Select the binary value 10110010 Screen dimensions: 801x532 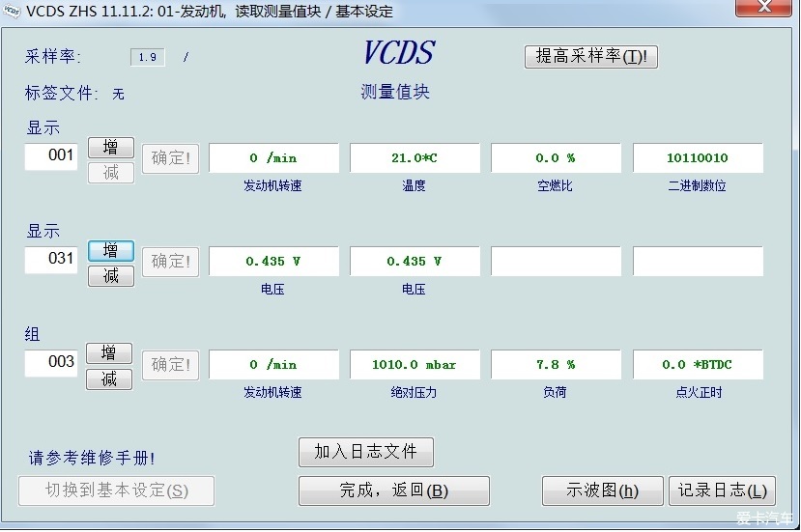[x=698, y=157]
